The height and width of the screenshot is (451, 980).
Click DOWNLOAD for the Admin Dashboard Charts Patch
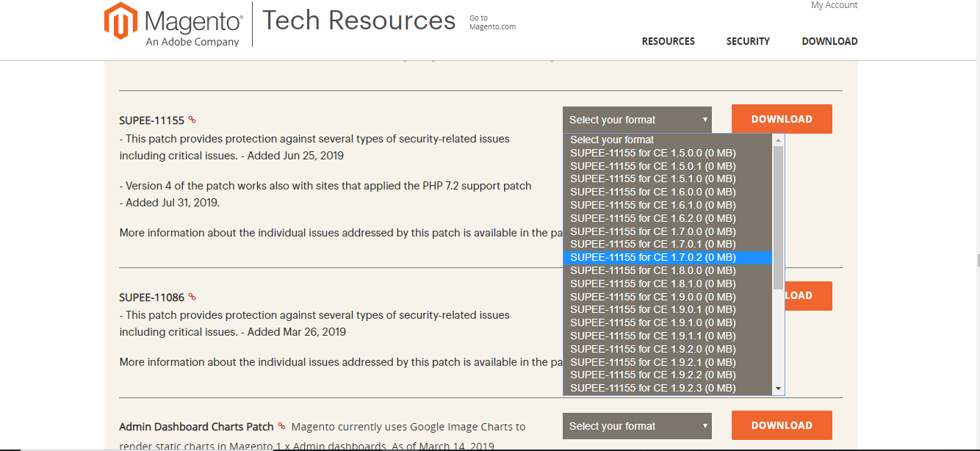781,425
